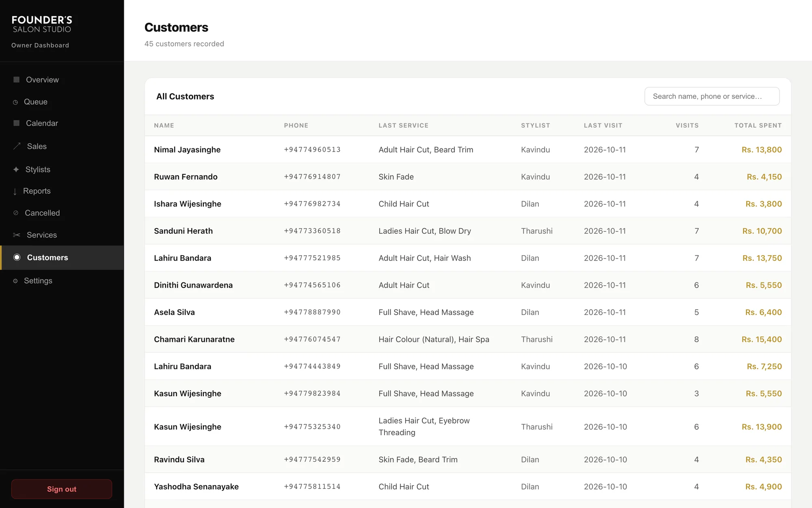Screen dimensions: 812x508
Task: Select customer Ravindu Silva
Action: pyautogui.click(x=179, y=460)
